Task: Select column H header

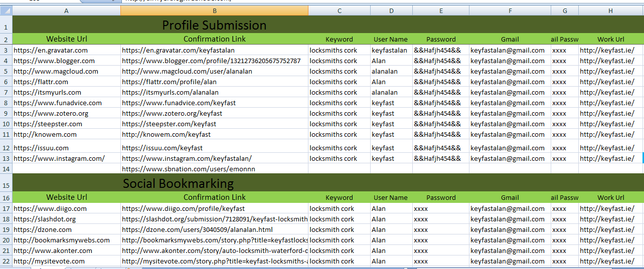Action: (x=610, y=11)
